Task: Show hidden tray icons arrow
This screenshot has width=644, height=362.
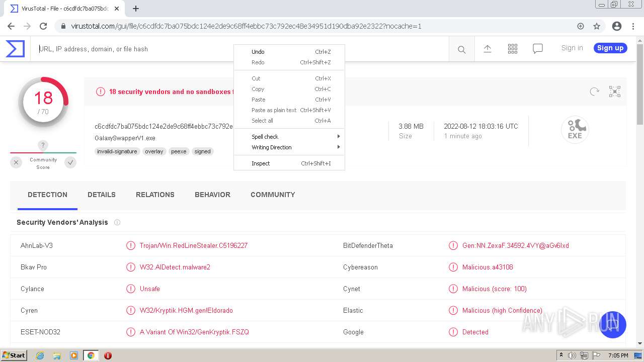Action: (561, 355)
